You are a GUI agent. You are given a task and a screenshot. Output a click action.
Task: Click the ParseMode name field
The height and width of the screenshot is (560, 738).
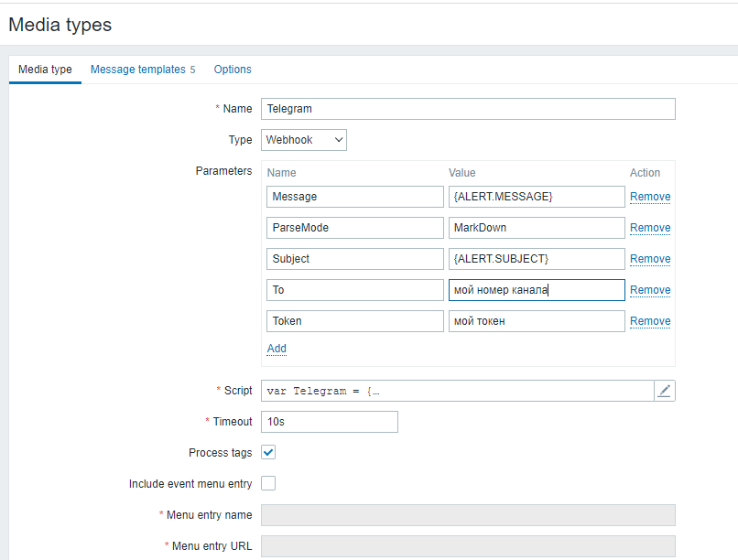[x=355, y=228]
